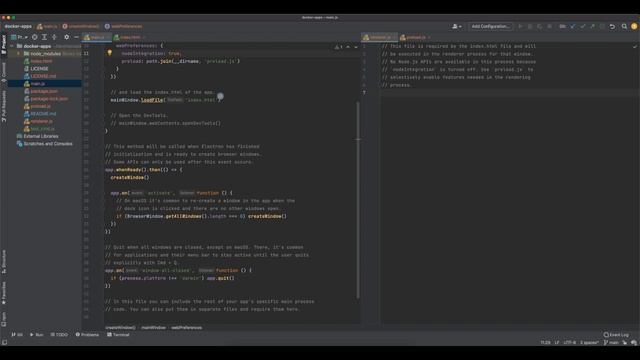Open the Commit tool window stripe button
This screenshot has height=360, width=640.
point(4,72)
